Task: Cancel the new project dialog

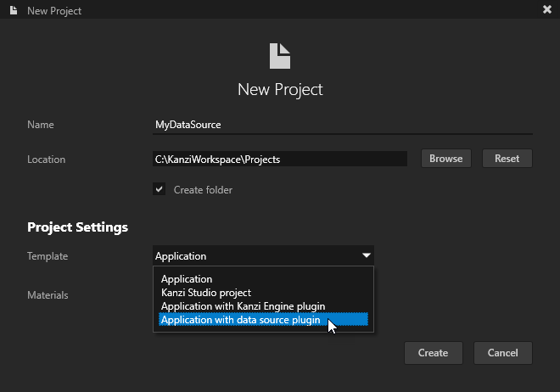Action: coord(502,353)
